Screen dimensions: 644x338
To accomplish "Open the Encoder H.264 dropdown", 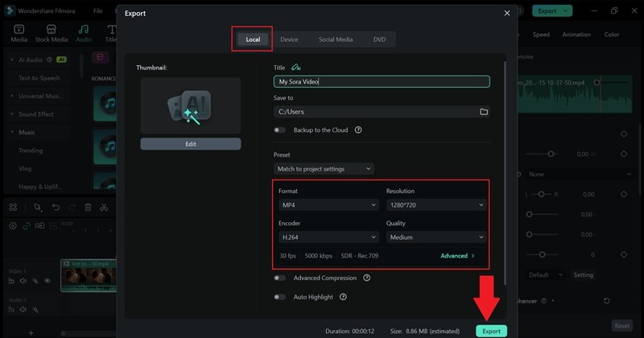I will pyautogui.click(x=328, y=237).
